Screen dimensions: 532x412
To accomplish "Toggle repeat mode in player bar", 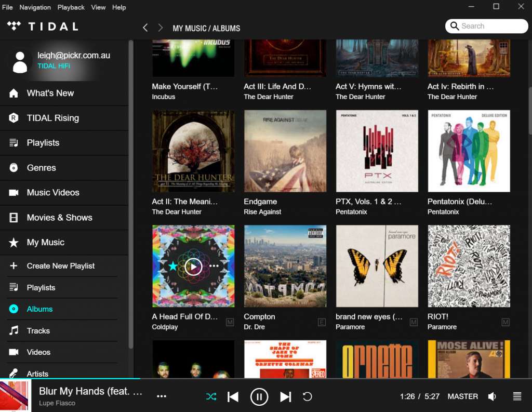I will pyautogui.click(x=307, y=397).
